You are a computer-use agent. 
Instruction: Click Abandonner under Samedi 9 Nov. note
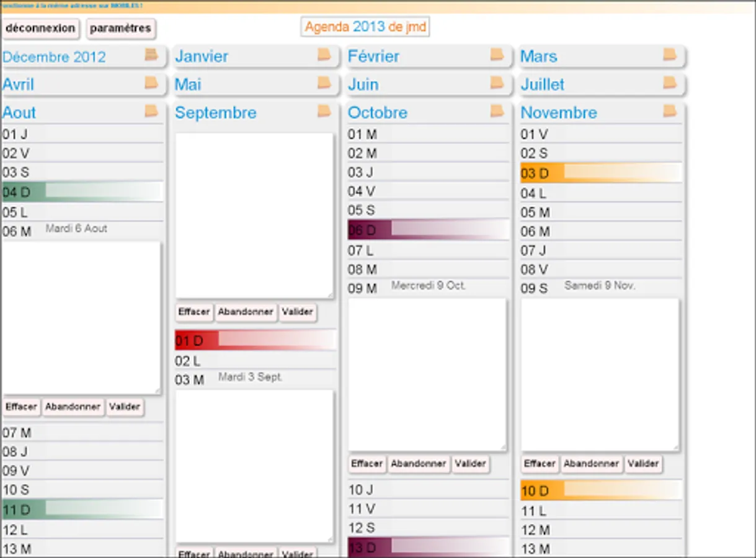tap(592, 464)
